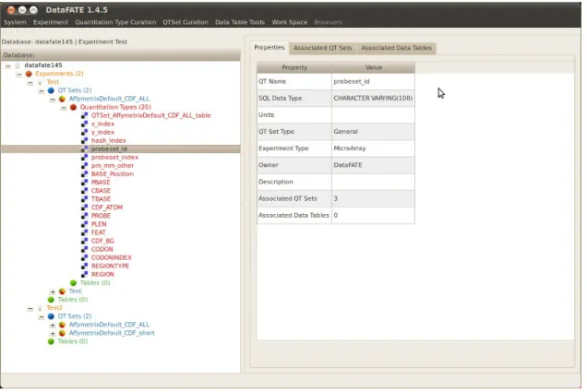Screen dimensions: 587x392
Task: Click the icon beside PBASE
Action: pos(85,183)
